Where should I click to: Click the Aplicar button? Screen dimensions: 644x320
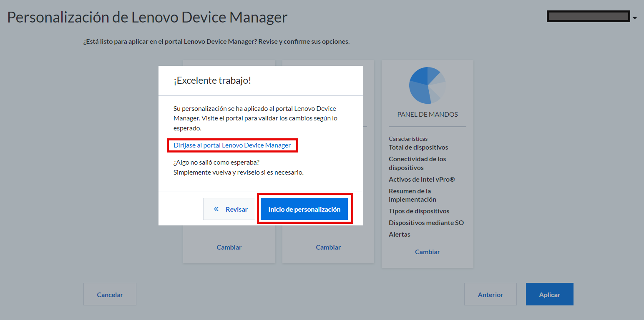click(550, 295)
